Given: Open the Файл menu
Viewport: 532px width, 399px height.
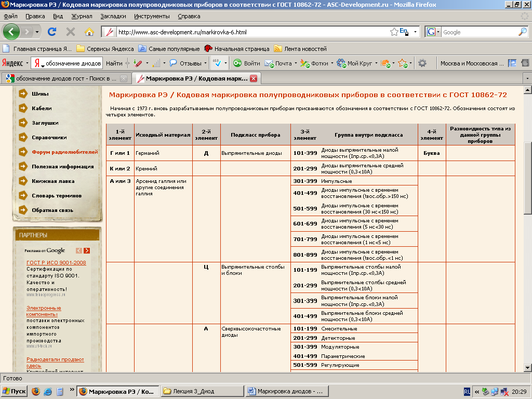Looking at the screenshot, I should 10,16.
